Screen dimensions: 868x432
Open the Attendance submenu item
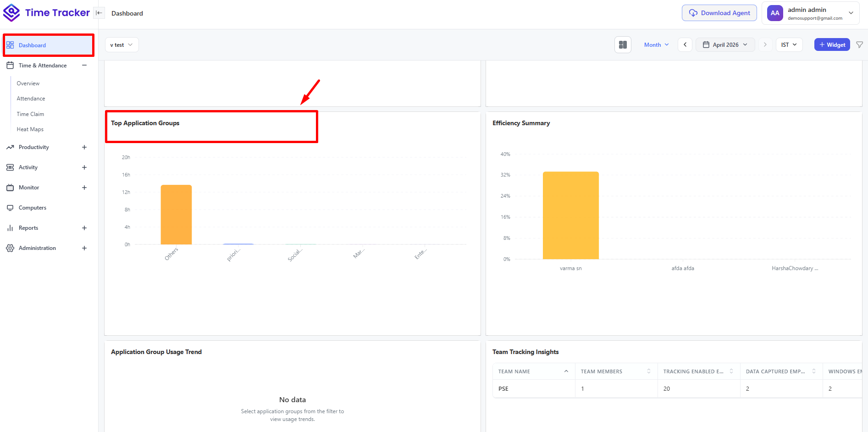(x=31, y=99)
